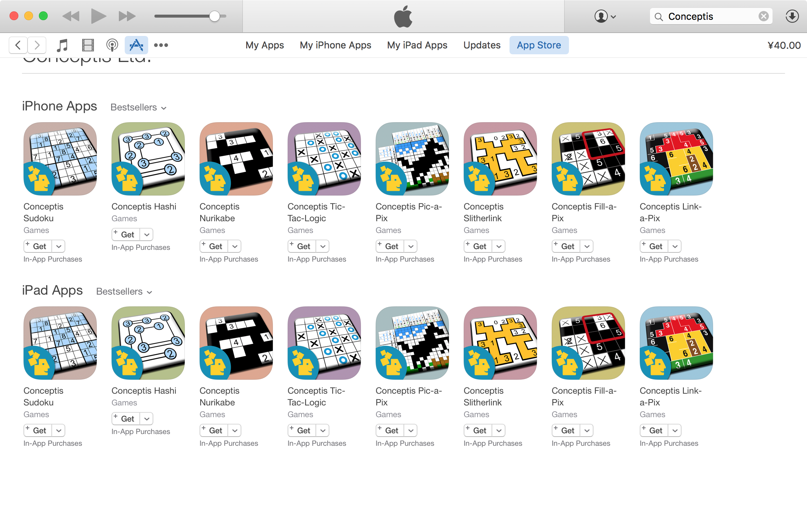Get iPad Conceptis Link-a-Pix app
Screen dimensions: 807x532
pyautogui.click(x=654, y=430)
